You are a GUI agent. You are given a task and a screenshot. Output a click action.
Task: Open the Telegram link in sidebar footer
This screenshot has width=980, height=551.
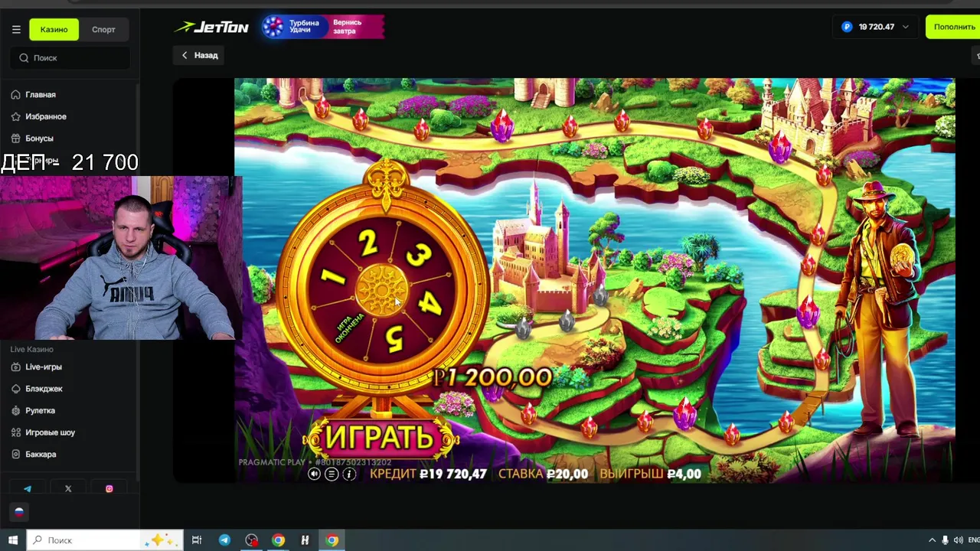28,489
